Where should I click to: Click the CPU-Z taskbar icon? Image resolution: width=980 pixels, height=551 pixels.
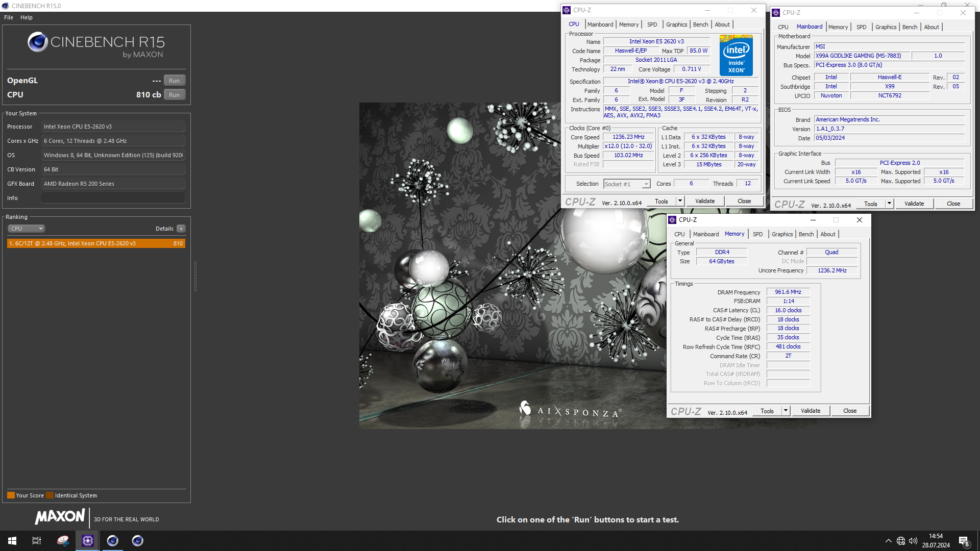pyautogui.click(x=88, y=541)
